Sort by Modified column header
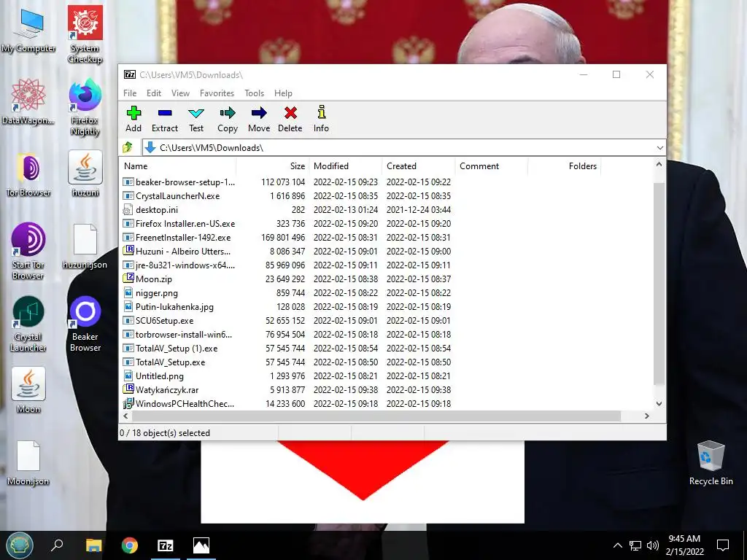 point(346,166)
